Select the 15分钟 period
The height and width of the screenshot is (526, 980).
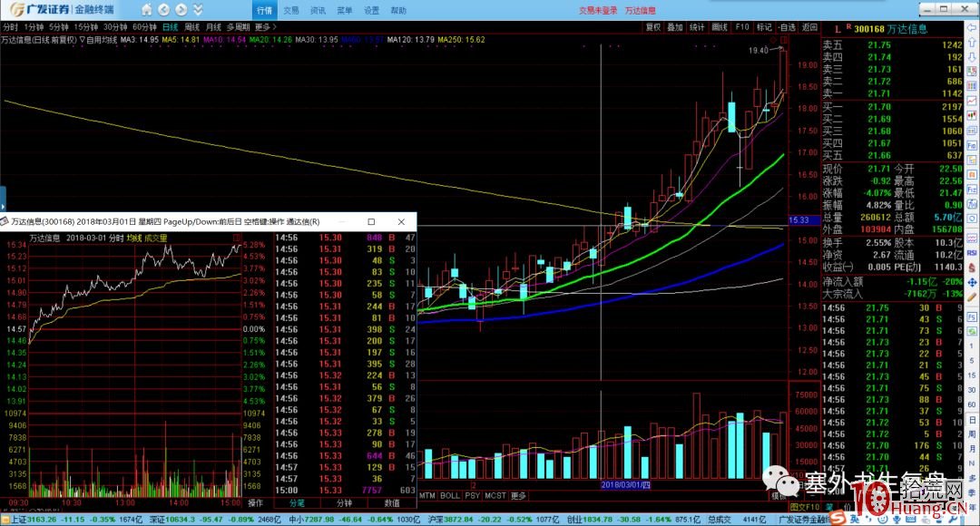pos(86,27)
